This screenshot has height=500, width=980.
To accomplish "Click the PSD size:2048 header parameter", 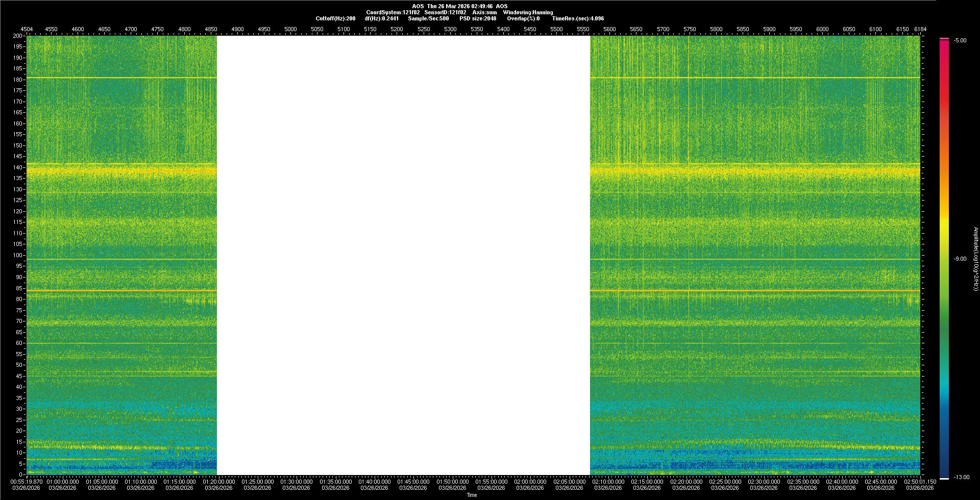I will (477, 18).
